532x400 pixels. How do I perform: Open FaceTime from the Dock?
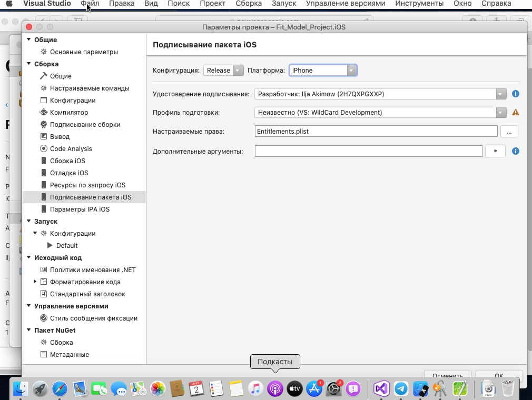coord(98,388)
